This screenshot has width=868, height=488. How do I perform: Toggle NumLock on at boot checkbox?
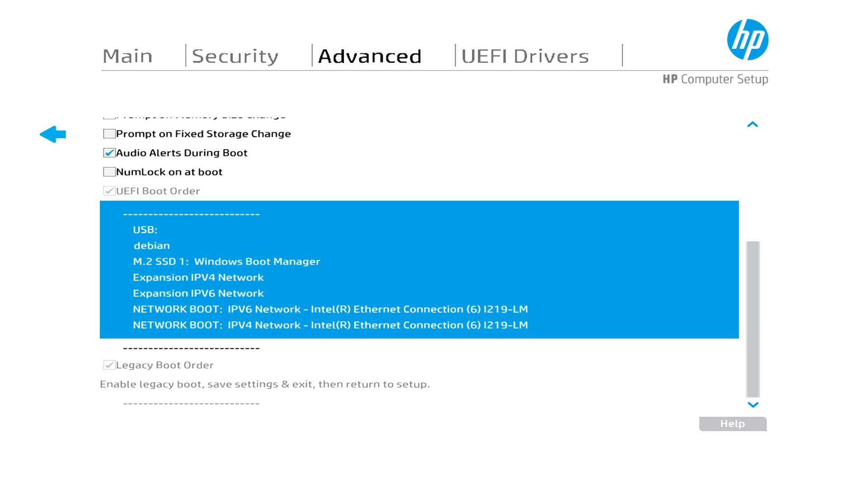coord(109,172)
